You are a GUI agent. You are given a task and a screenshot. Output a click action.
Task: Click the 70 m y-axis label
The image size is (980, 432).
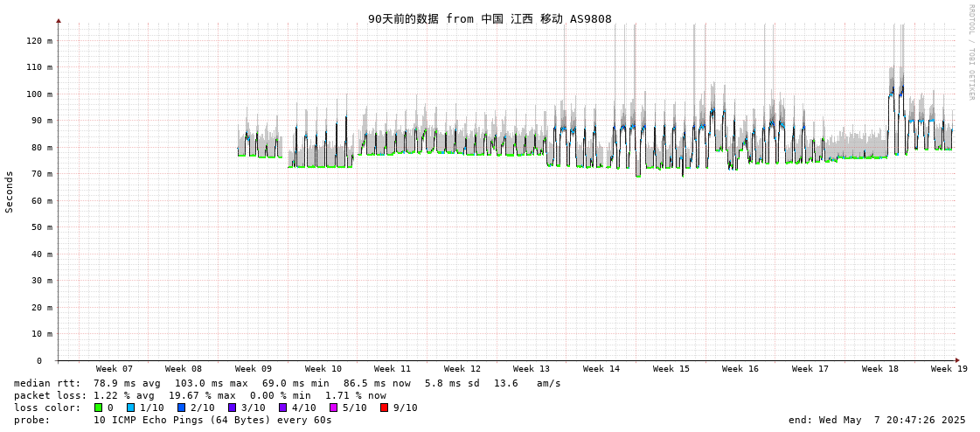click(43, 174)
